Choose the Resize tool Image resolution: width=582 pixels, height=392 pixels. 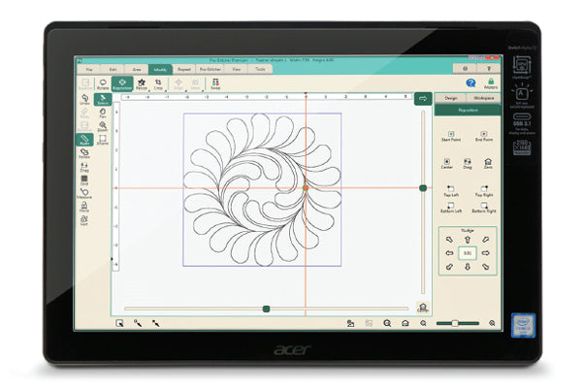(x=142, y=84)
